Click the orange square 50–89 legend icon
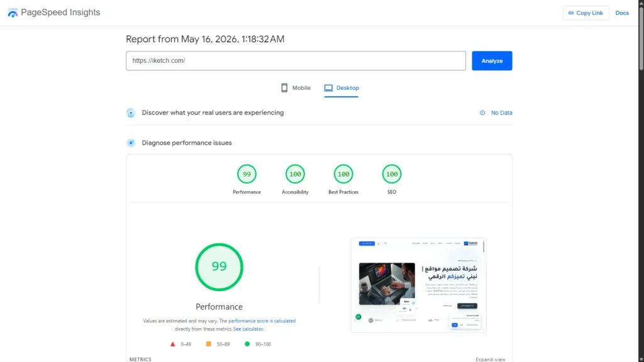Image resolution: width=644 pixels, height=362 pixels. click(x=209, y=344)
